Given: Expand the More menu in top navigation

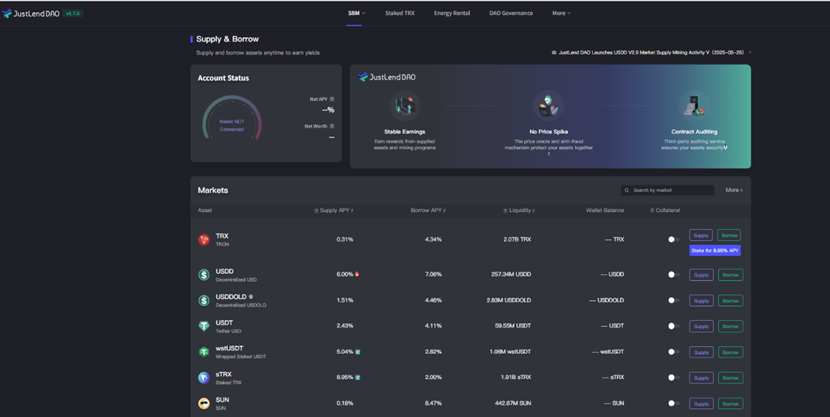Looking at the screenshot, I should 561,14.
